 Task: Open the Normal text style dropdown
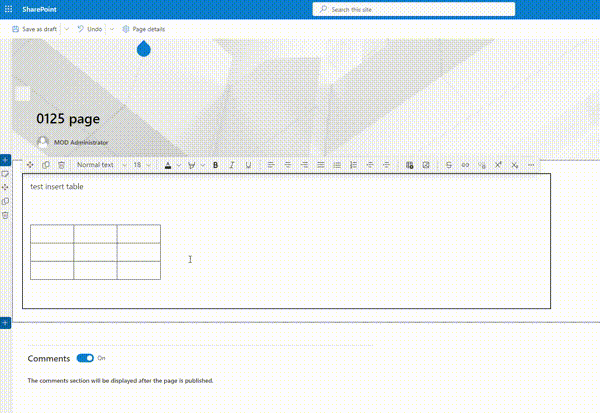[101, 165]
